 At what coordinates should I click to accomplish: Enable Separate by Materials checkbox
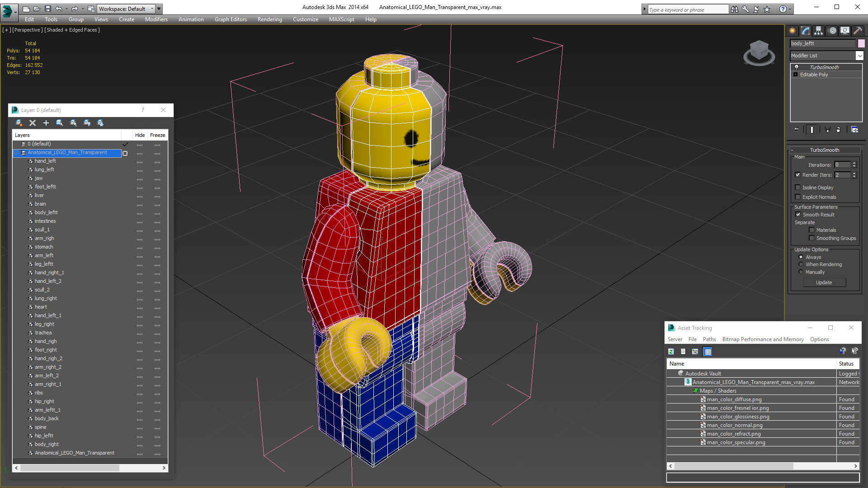811,230
